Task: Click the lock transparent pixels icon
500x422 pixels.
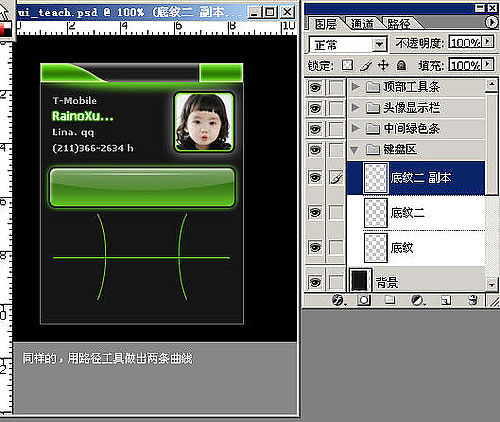Action: pos(347,65)
